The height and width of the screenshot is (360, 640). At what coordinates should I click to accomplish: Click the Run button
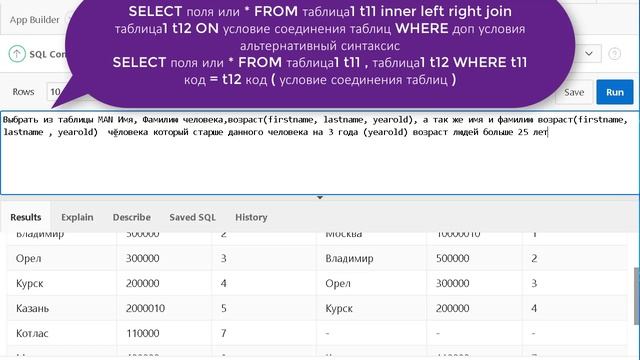tap(615, 92)
